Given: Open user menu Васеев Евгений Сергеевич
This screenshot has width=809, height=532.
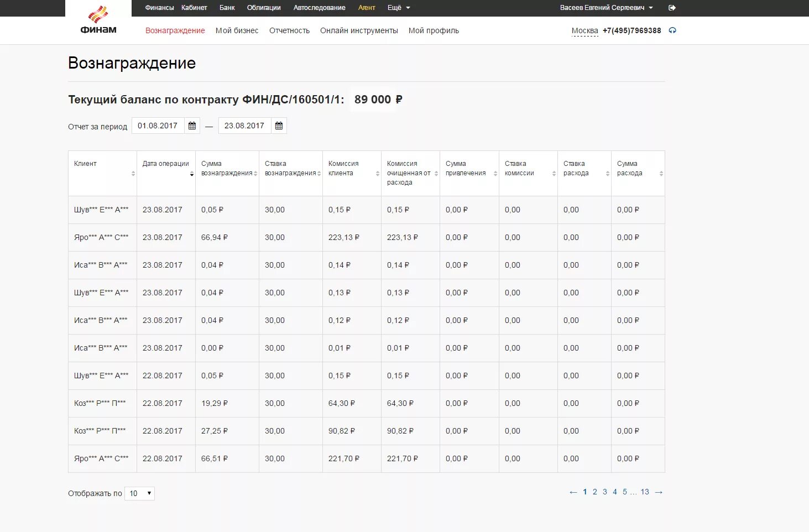Looking at the screenshot, I should [606, 8].
